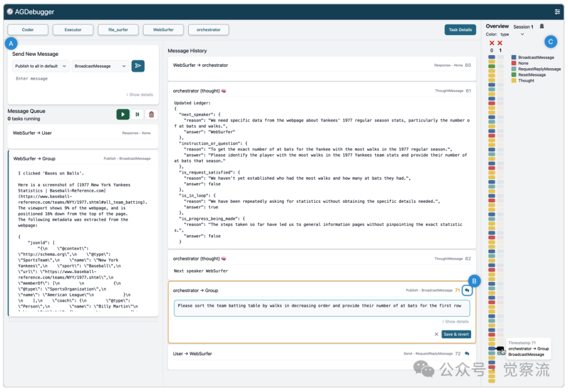Image resolution: width=568 pixels, height=392 pixels.
Task: Expand Show details under edited message 71
Action: pyautogui.click(x=455, y=322)
